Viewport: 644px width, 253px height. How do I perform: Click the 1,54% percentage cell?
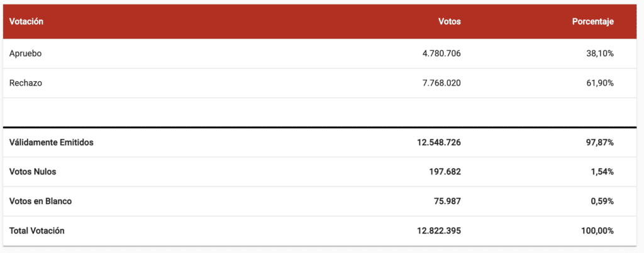point(602,172)
